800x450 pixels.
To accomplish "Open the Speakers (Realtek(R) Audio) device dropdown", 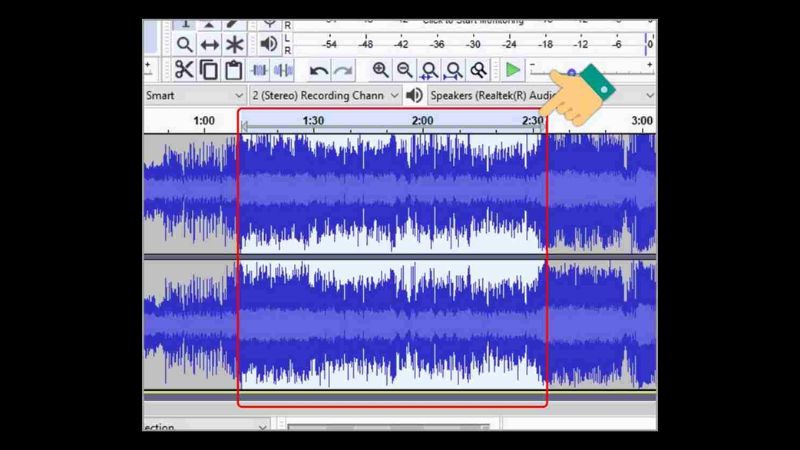I will click(x=542, y=95).
